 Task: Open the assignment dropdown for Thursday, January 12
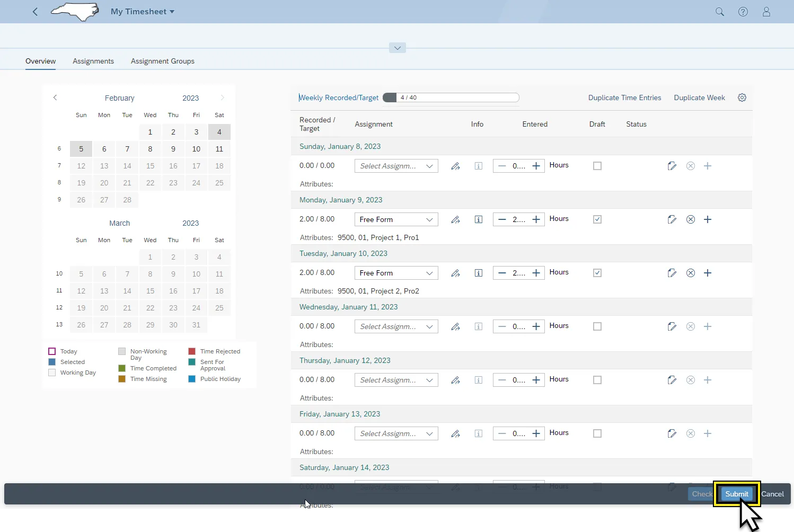[396, 380]
